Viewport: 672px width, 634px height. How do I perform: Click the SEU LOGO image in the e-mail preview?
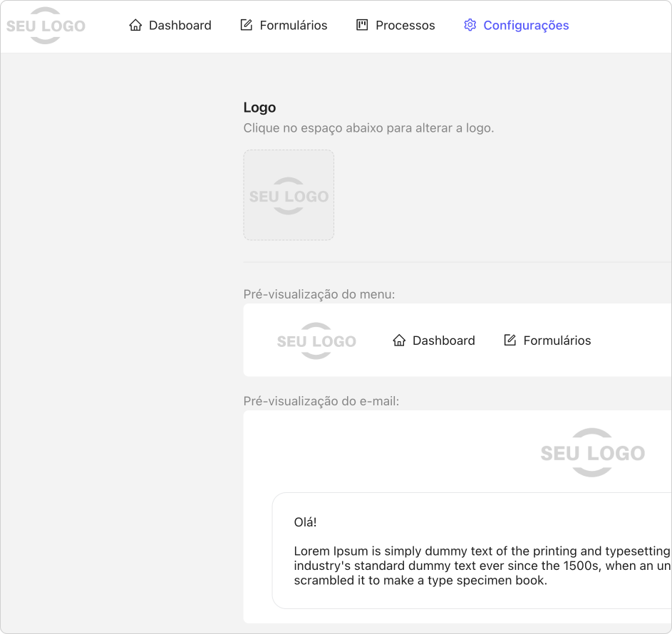point(592,452)
